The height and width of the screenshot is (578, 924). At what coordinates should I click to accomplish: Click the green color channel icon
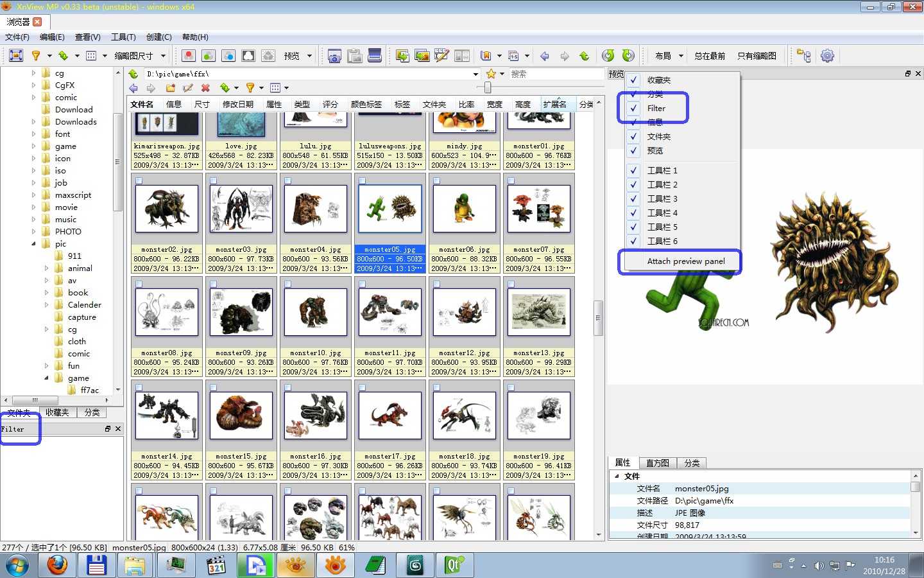click(209, 56)
